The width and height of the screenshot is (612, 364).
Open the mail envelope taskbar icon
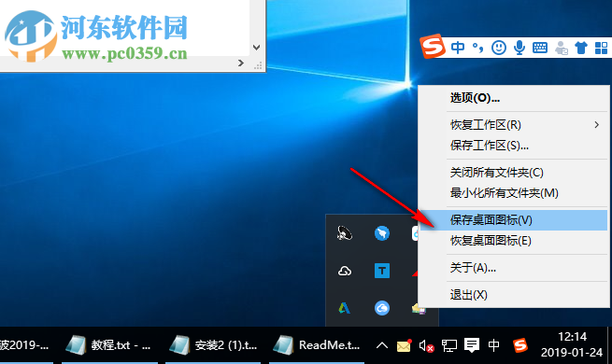click(404, 345)
